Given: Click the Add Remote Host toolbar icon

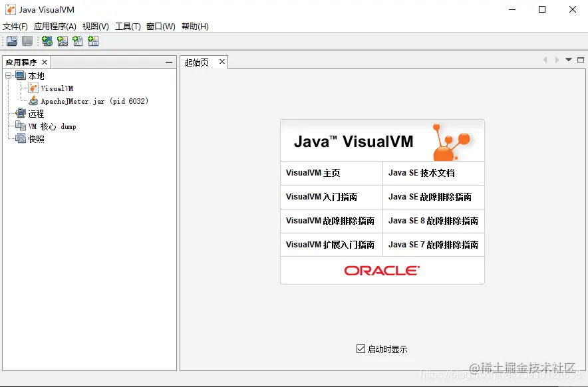Looking at the screenshot, I should tap(47, 41).
